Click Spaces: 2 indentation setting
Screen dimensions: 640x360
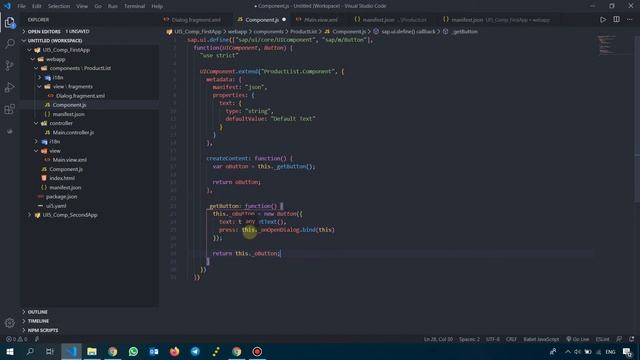coord(469,339)
